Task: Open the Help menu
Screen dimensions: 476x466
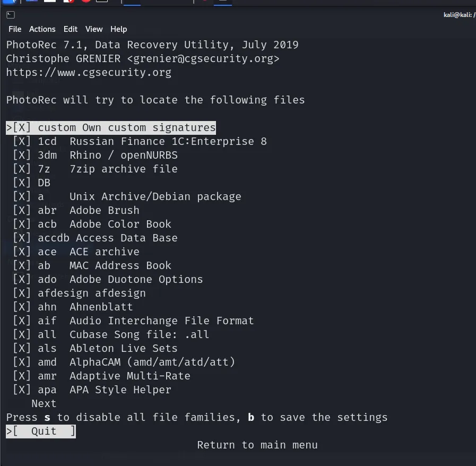Action: point(118,29)
